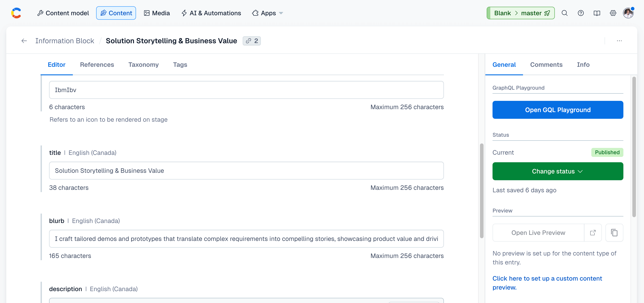Open the more actions ellipsis menu
Image resolution: width=644 pixels, height=303 pixels.
coord(620,41)
